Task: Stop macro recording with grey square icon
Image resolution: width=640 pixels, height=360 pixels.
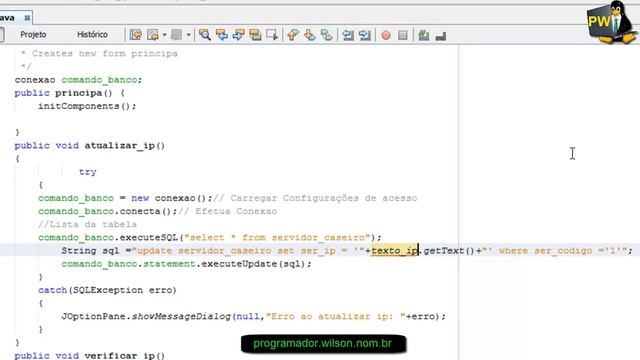Action: (402, 35)
